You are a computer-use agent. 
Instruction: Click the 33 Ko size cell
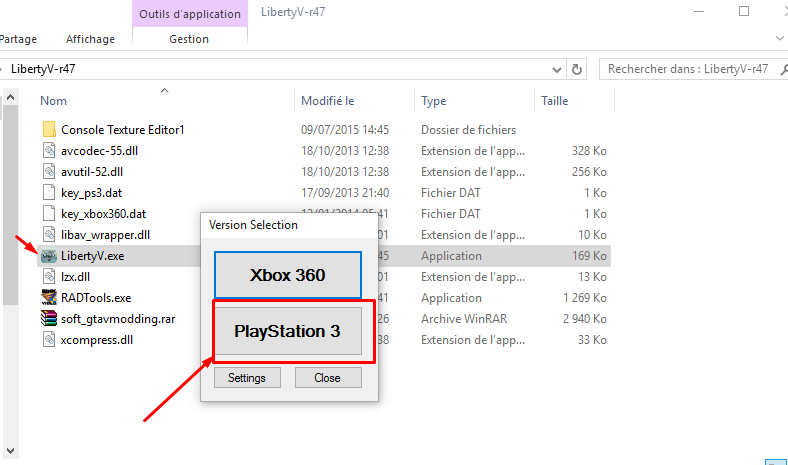[592, 340]
